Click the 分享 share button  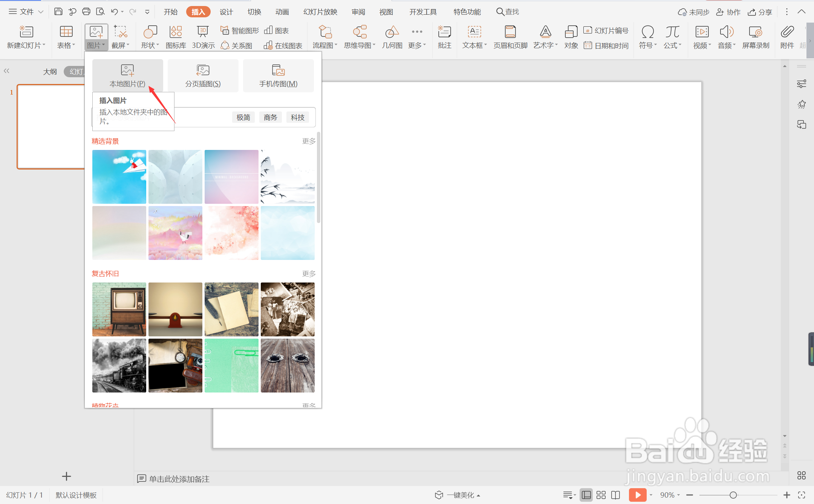point(760,12)
